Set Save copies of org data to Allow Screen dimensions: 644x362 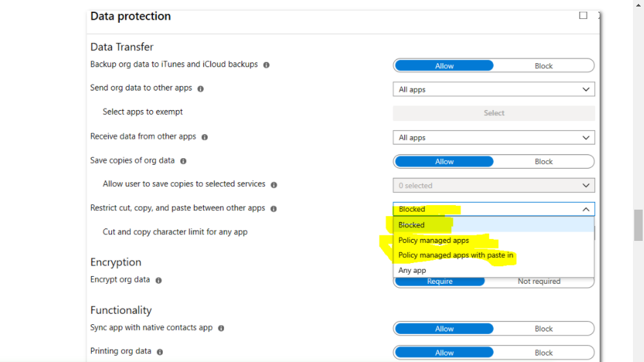(444, 161)
